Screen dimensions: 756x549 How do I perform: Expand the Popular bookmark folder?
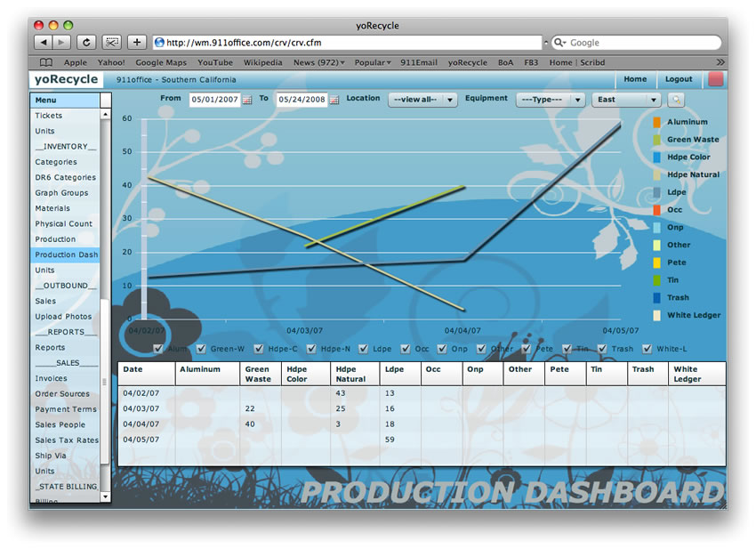372,62
